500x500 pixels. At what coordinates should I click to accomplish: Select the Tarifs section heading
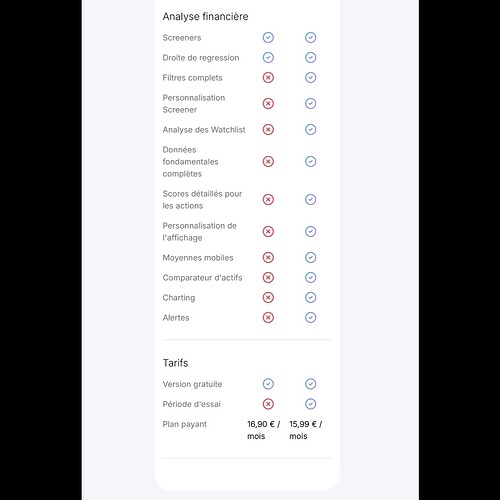pyautogui.click(x=175, y=363)
